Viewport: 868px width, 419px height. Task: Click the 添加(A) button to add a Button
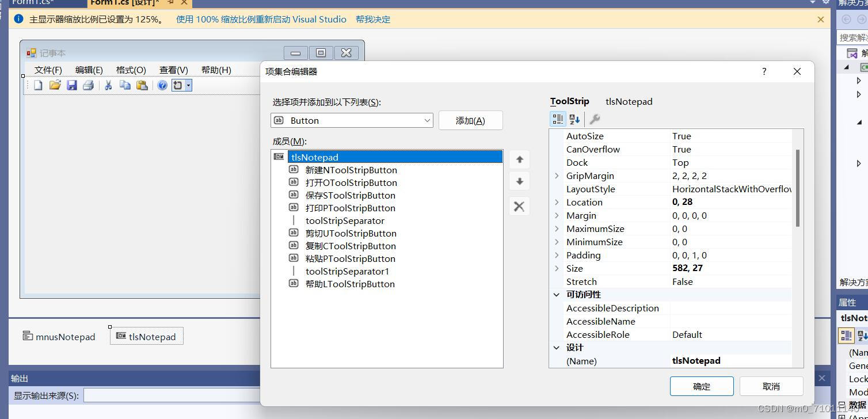[x=470, y=120]
